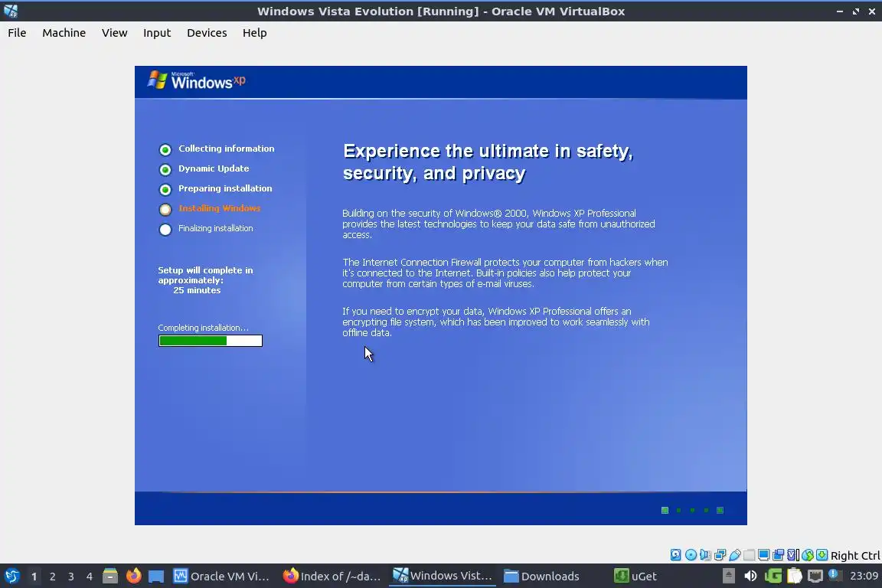
Task: Open the clipboard manager tray icon
Action: (794, 576)
